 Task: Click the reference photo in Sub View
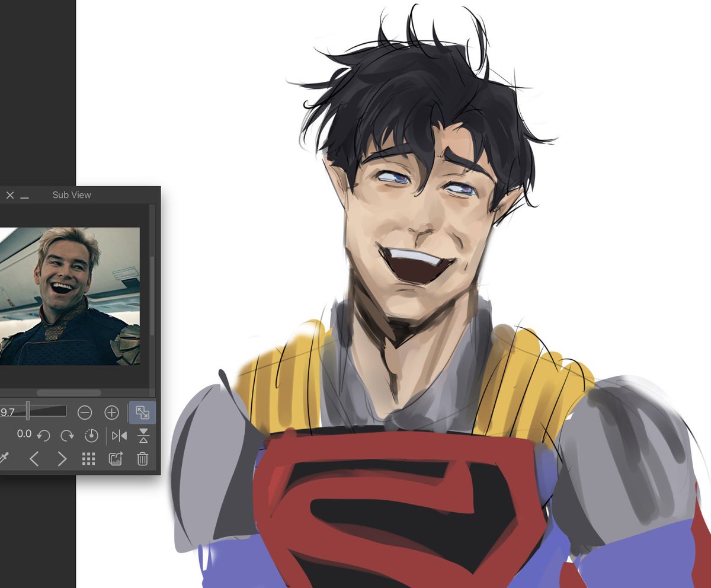(70, 296)
